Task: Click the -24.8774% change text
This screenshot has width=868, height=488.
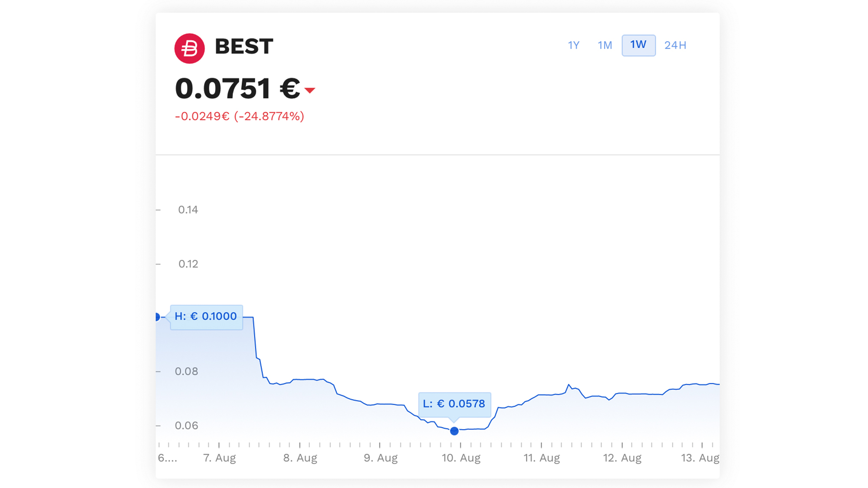Action: coord(268,116)
